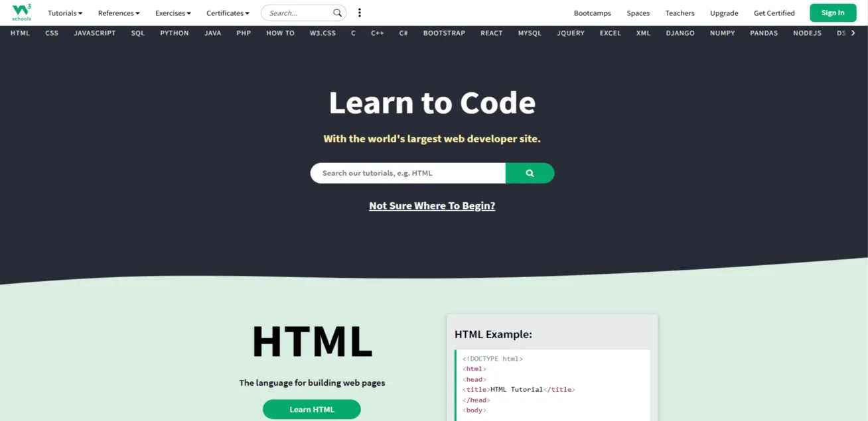Select BOOTSTRAP in the topics bar
This screenshot has height=421, width=868.
pyautogui.click(x=444, y=33)
